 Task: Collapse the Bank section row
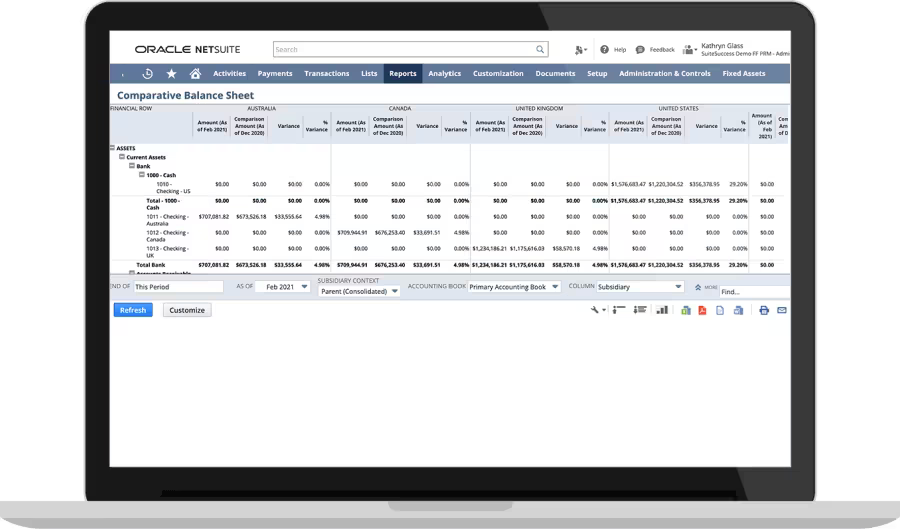pos(131,165)
